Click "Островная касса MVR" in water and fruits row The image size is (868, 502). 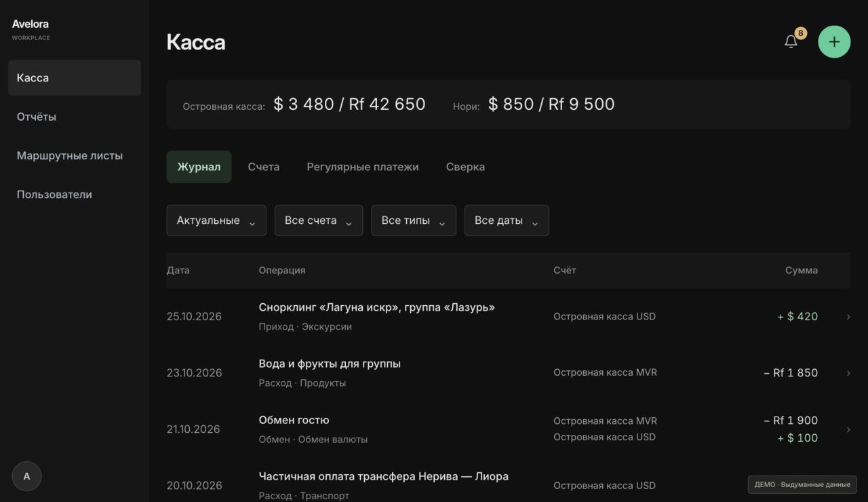click(x=606, y=373)
